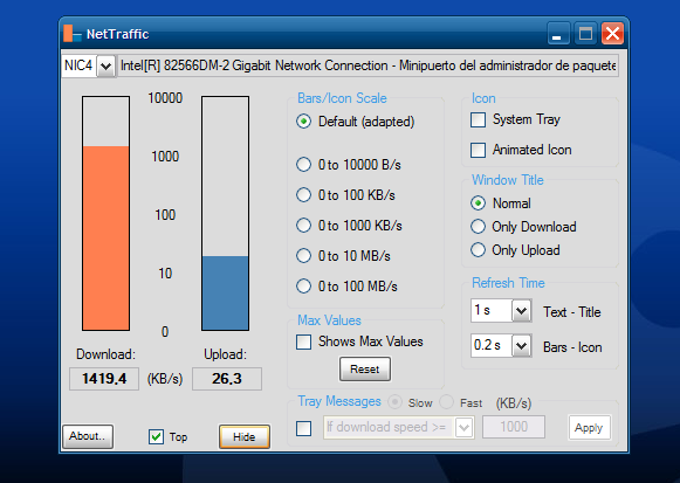Click the Intel 82566DM-2 adapter description field
The height and width of the screenshot is (483, 680).
point(368,65)
